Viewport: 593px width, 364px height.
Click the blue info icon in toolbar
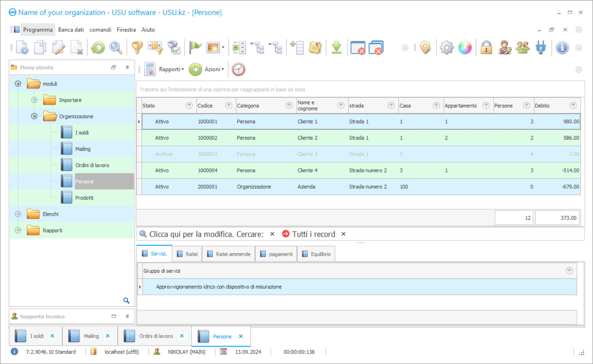click(x=562, y=48)
